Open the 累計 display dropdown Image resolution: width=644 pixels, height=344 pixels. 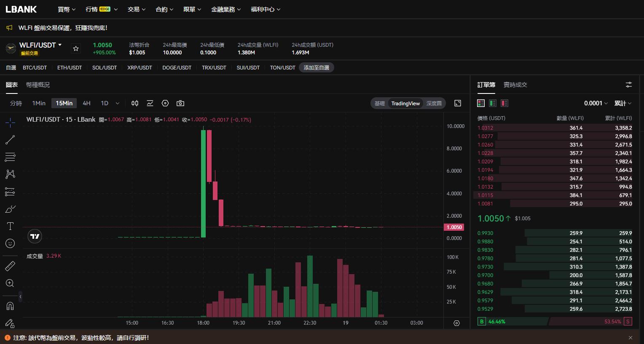click(x=623, y=103)
